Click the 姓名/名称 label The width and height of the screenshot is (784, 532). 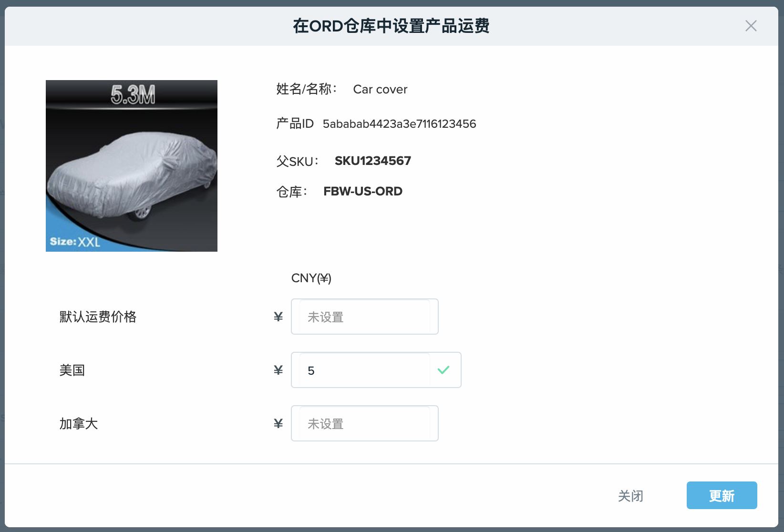[x=307, y=89]
